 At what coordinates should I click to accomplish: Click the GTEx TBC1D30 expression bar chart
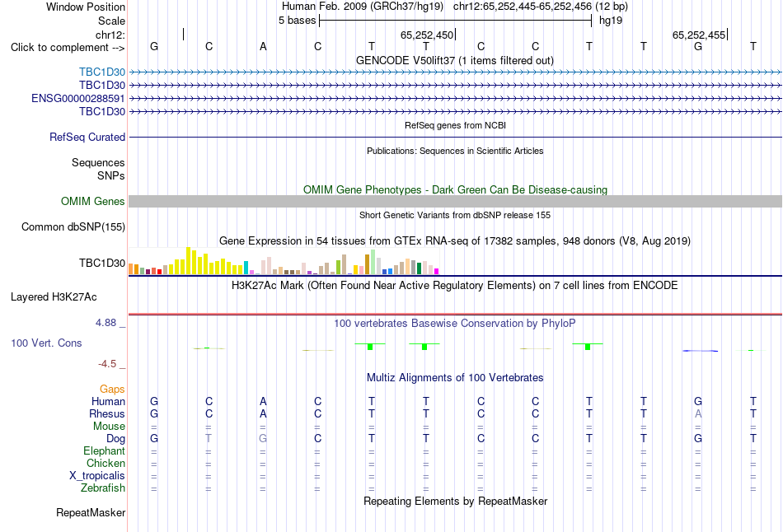pos(284,261)
